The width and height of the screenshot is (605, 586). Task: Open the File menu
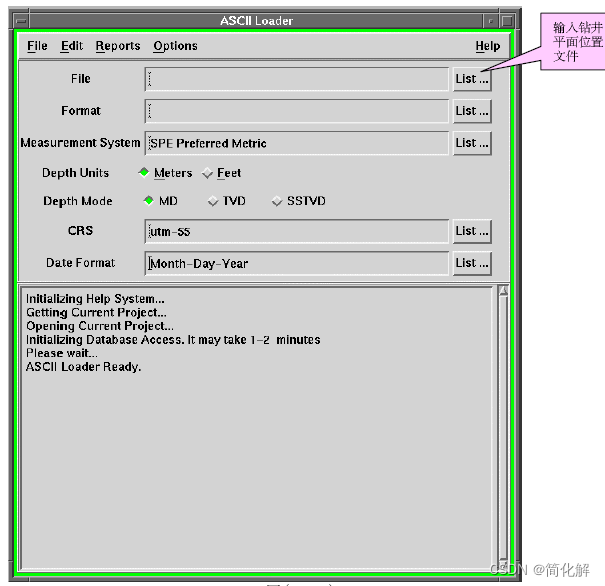[x=37, y=46]
